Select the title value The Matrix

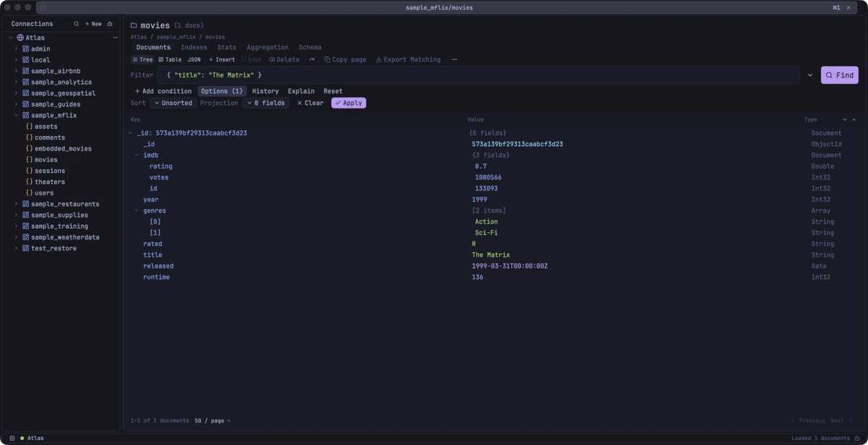tap(491, 255)
